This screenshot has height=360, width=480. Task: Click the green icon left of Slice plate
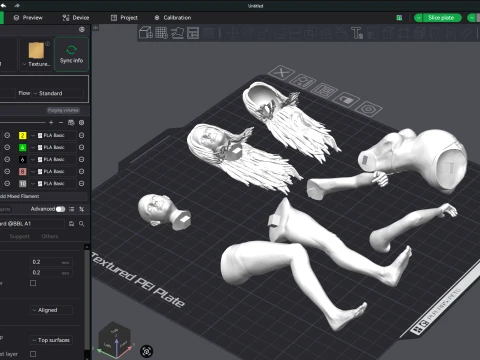399,18
